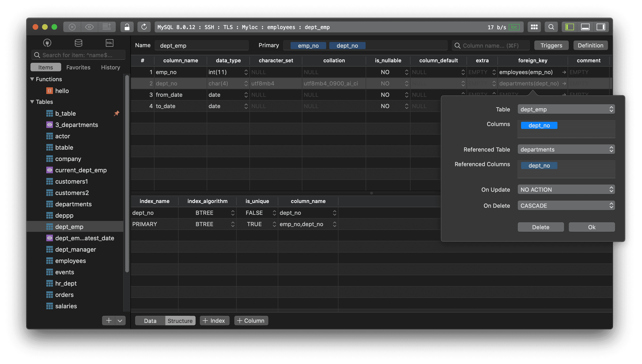Toggle the left sidebar panel

click(x=570, y=27)
